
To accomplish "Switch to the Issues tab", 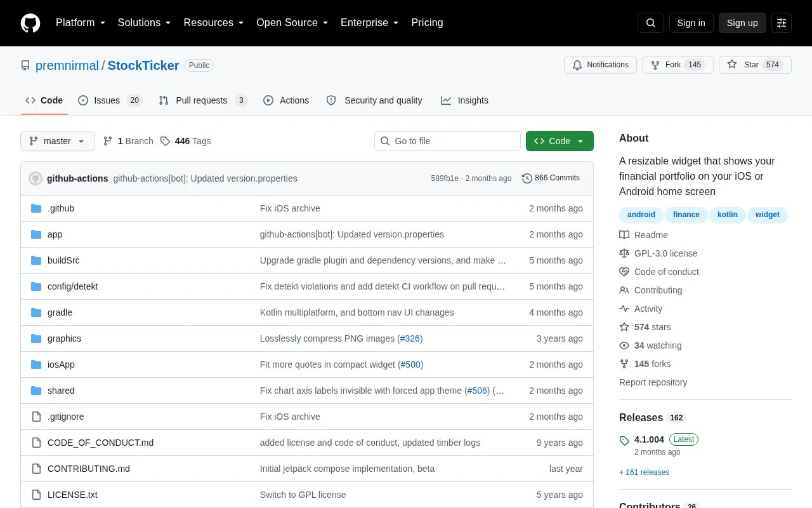I will [x=110, y=100].
